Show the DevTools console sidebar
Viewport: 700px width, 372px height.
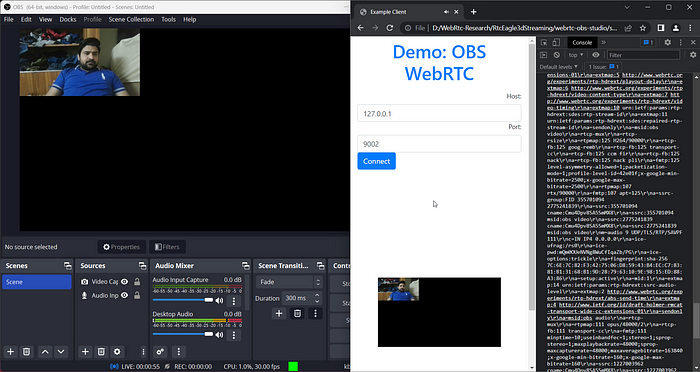pyautogui.click(x=543, y=55)
